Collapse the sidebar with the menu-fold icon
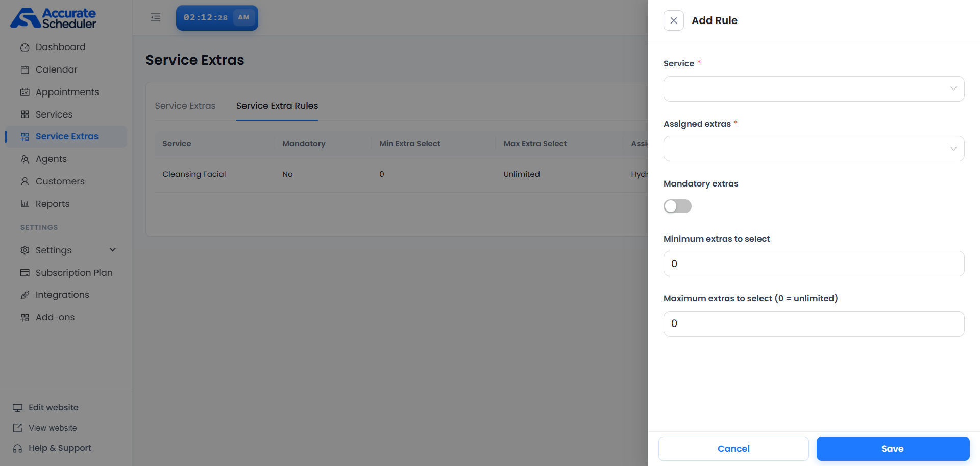This screenshot has width=980, height=466. (x=156, y=18)
